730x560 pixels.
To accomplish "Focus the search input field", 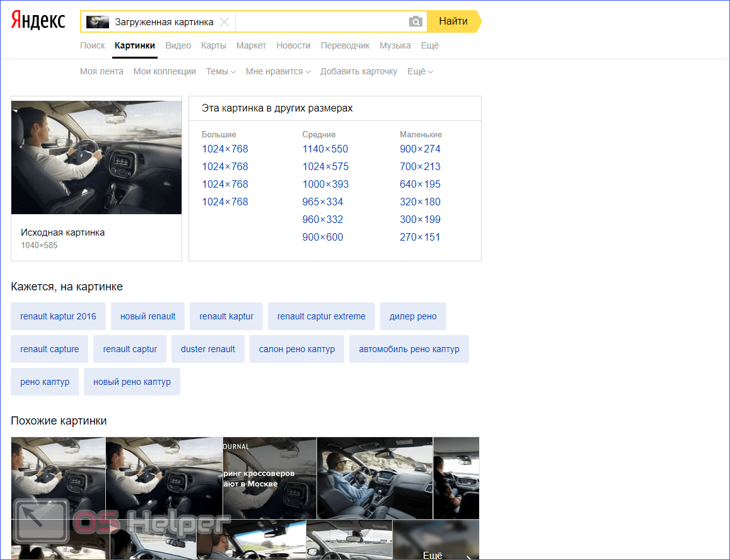I will [322, 22].
